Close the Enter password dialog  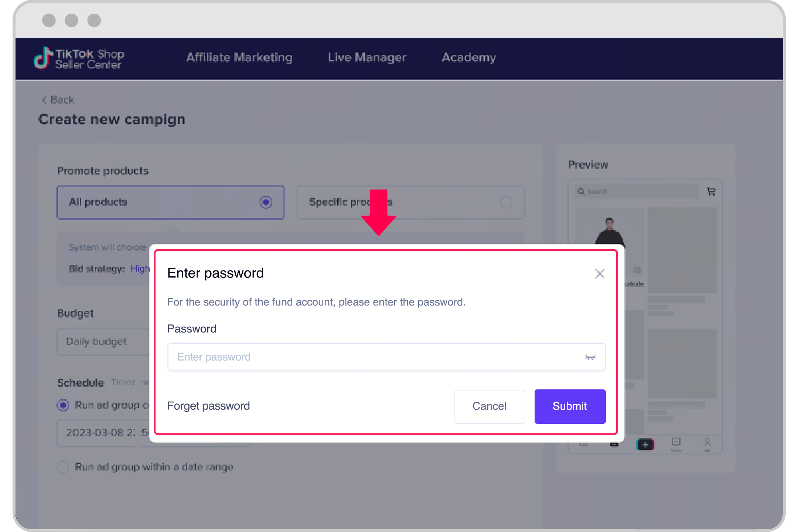599,274
